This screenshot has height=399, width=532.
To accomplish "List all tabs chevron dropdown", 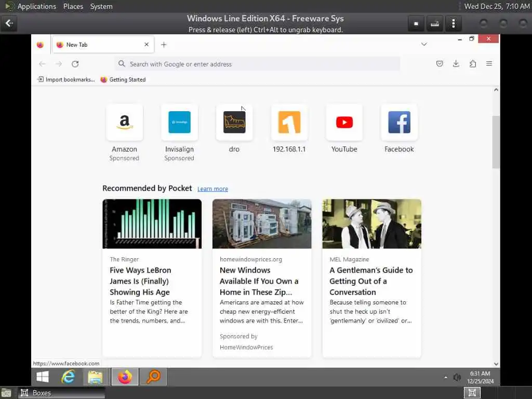I will coord(424,45).
